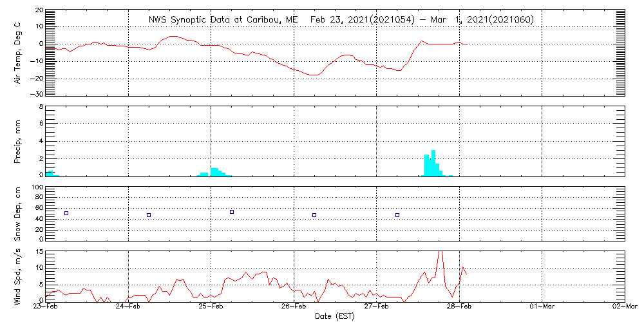Select the snow depth square on 25-Feb
Viewport: 644px width, 322px height.
pyautogui.click(x=232, y=212)
